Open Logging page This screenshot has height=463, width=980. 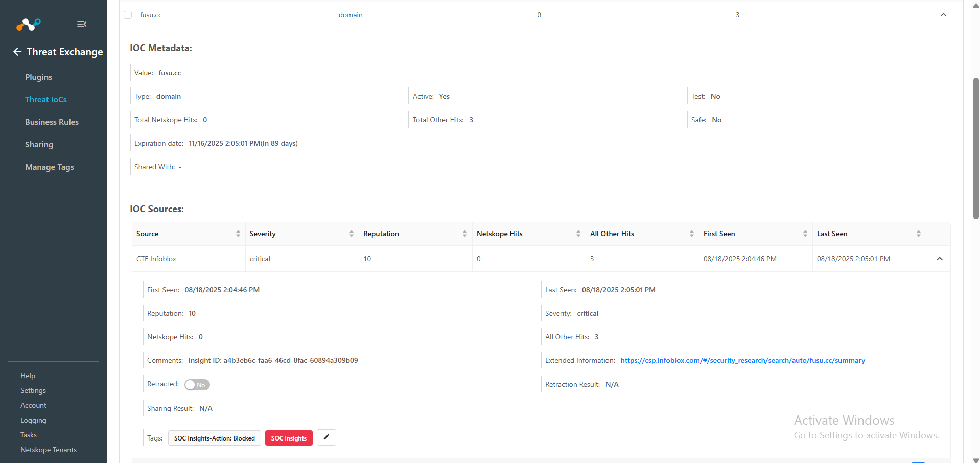click(33, 420)
